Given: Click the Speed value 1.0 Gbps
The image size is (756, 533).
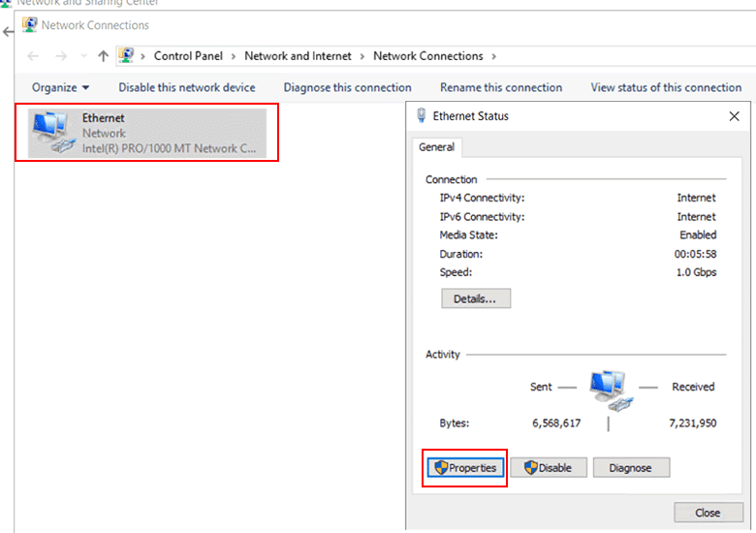Looking at the screenshot, I should pos(696,272).
